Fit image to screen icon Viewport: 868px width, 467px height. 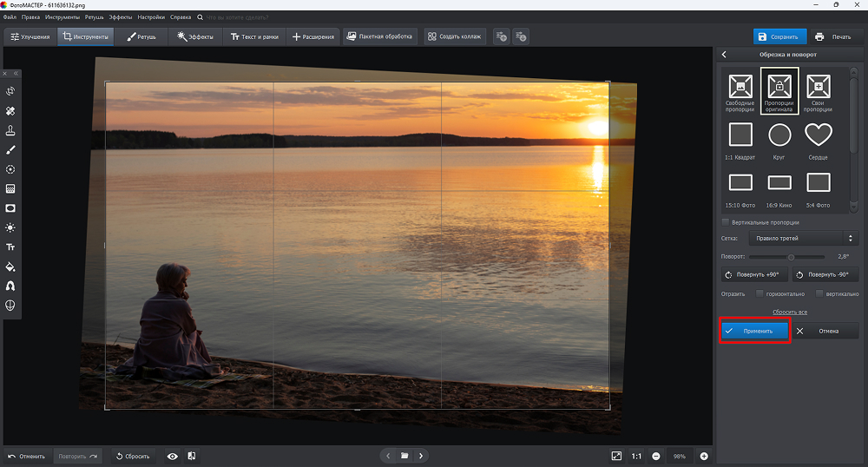pos(616,456)
